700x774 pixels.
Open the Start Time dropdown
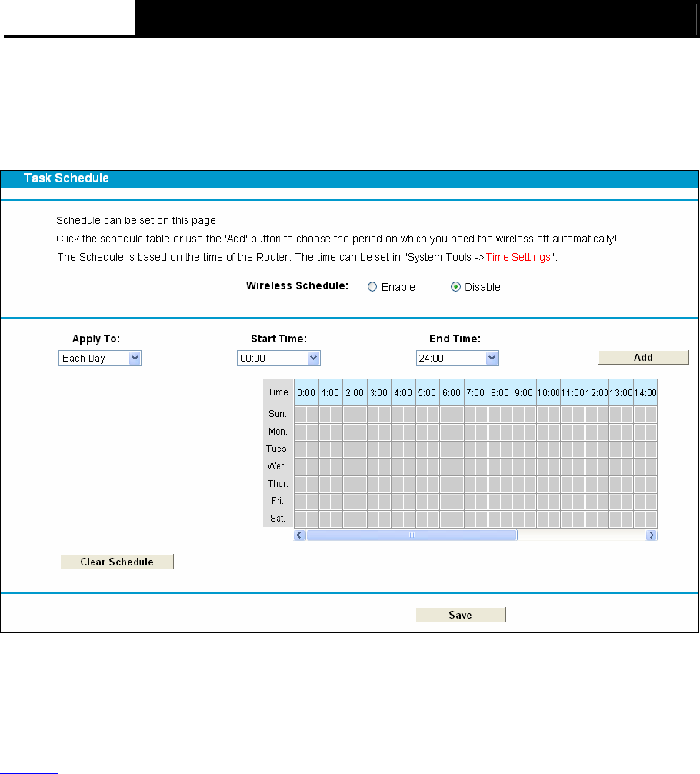[278, 359]
